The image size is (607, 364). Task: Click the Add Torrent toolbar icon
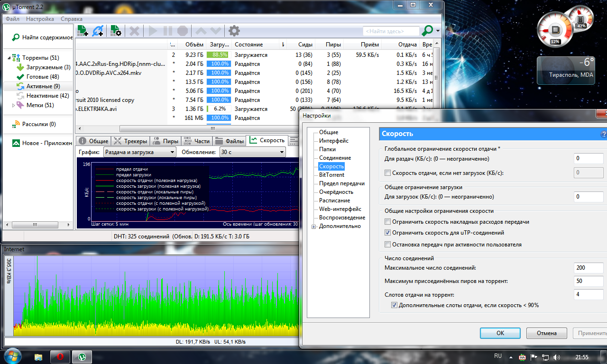[83, 31]
